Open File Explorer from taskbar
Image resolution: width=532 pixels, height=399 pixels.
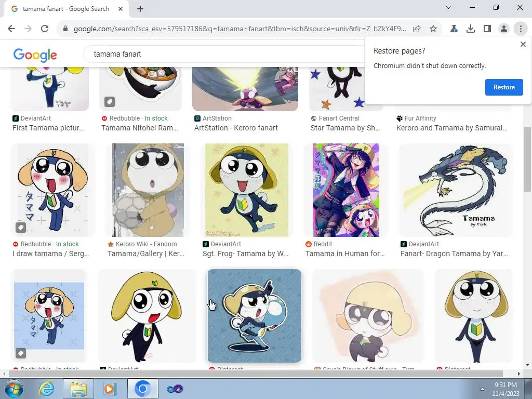point(78,389)
